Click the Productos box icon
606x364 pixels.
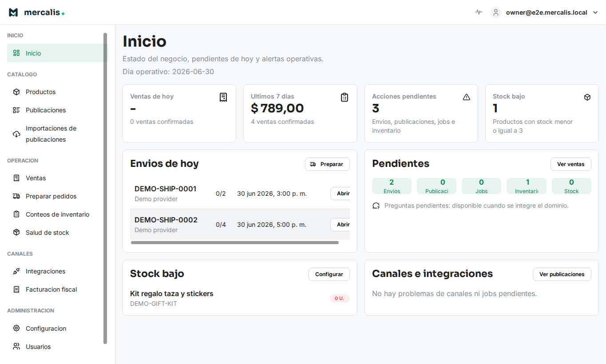pyautogui.click(x=16, y=92)
